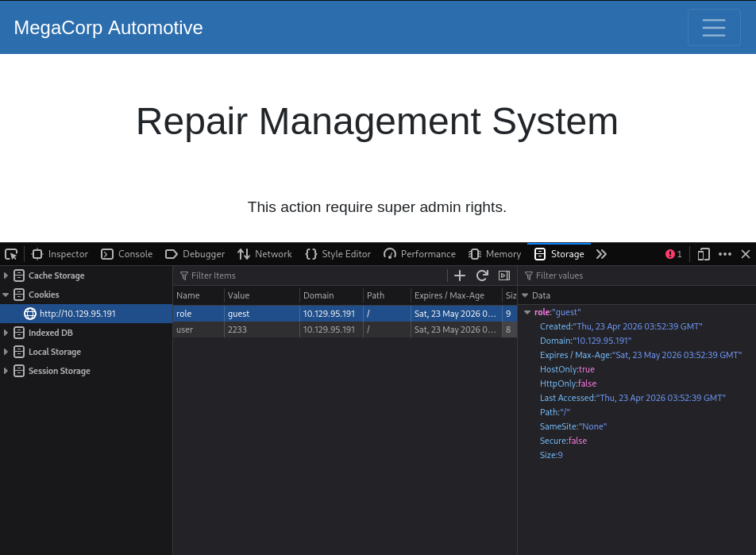Viewport: 756px width, 555px height.
Task: Collapse the role:"guest" data entry
Action: [x=527, y=313]
